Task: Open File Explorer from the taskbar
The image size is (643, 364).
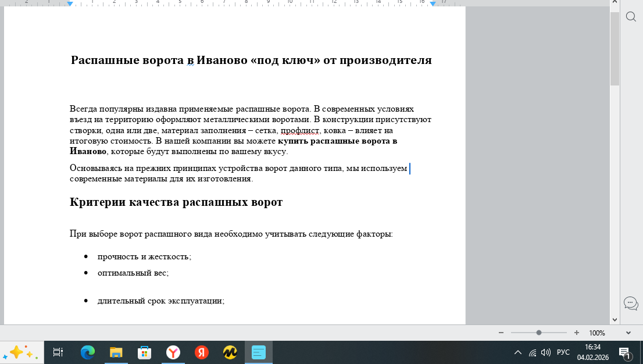Action: pyautogui.click(x=116, y=352)
